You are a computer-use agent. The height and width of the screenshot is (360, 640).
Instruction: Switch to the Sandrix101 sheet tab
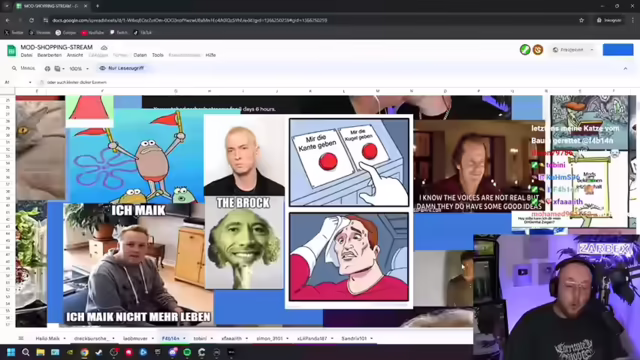pyautogui.click(x=354, y=338)
